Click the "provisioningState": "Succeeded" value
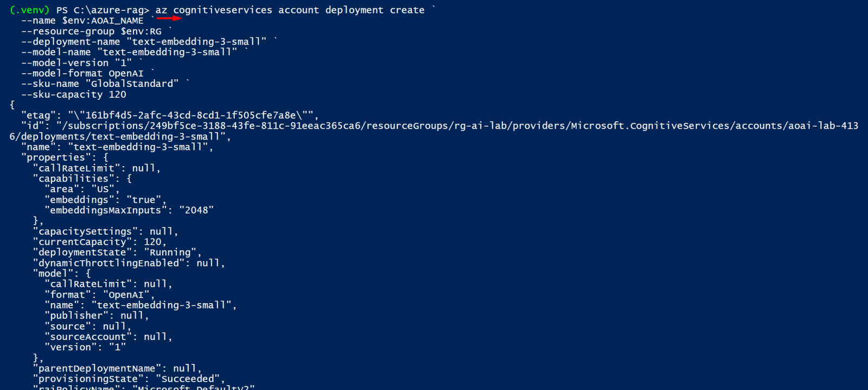 [188, 379]
